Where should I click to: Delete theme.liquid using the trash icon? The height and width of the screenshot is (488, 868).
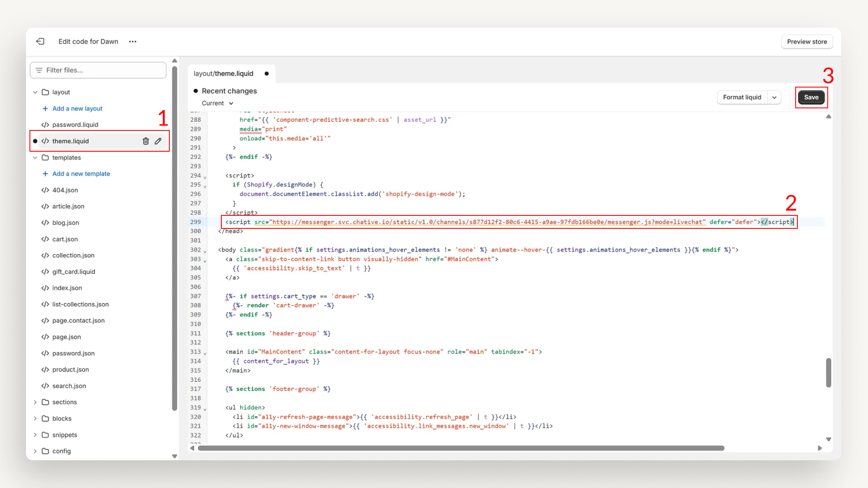(146, 141)
